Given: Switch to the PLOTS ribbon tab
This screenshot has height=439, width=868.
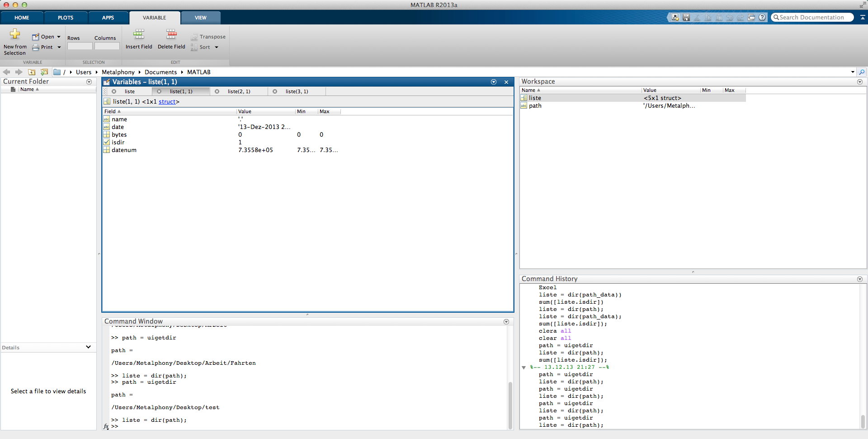Looking at the screenshot, I should [x=66, y=18].
